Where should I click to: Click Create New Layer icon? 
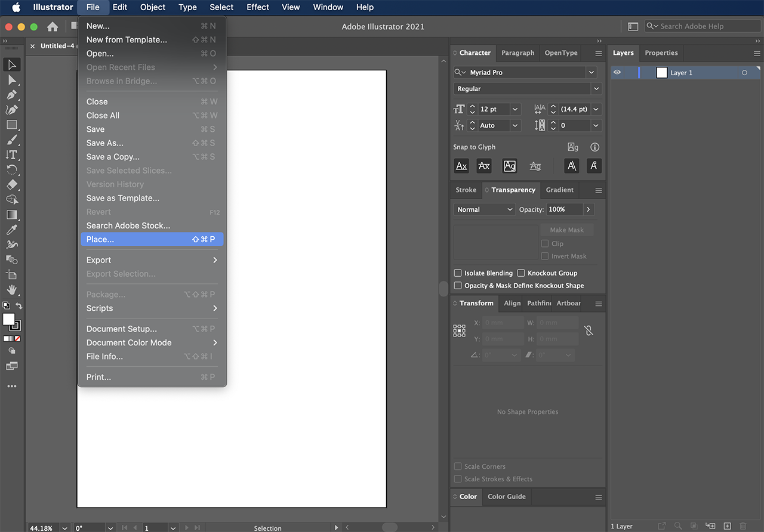[727, 526]
